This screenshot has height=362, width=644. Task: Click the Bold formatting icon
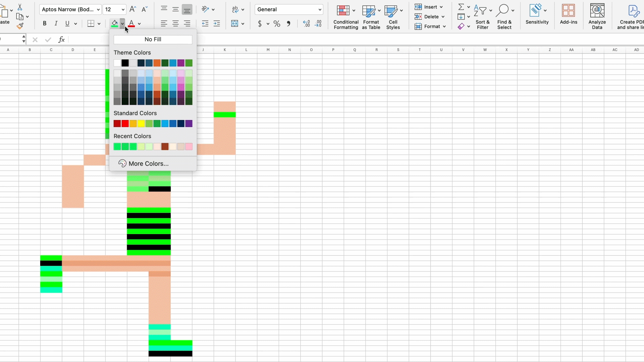[x=44, y=23]
